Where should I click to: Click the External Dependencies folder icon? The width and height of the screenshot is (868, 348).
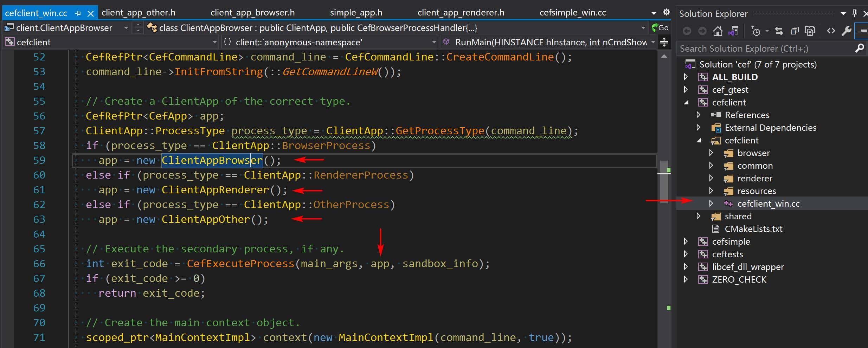[x=716, y=128]
